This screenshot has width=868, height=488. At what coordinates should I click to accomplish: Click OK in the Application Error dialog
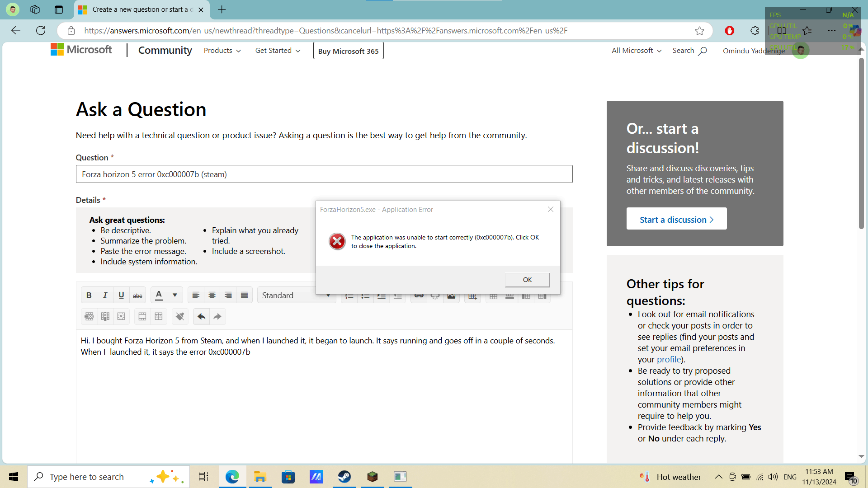(527, 280)
